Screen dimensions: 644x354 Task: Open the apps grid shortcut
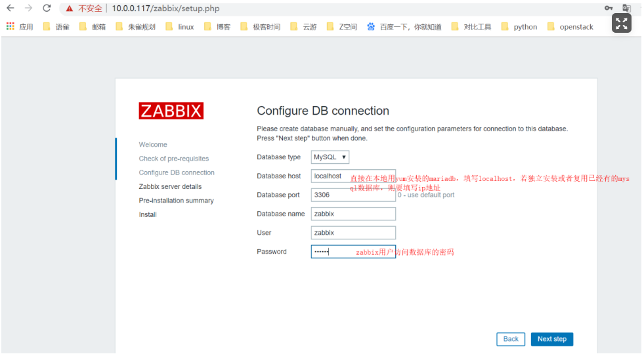coord(19,27)
